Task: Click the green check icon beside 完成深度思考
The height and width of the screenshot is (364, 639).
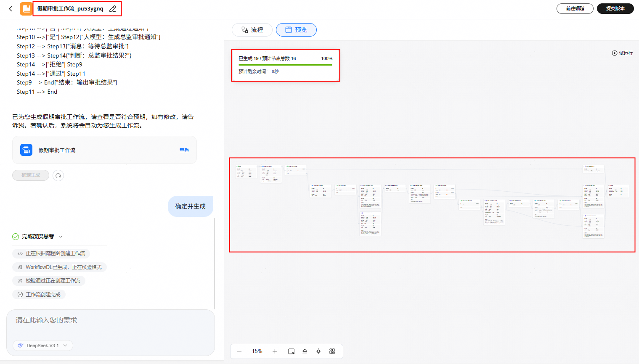Action: pyautogui.click(x=16, y=237)
